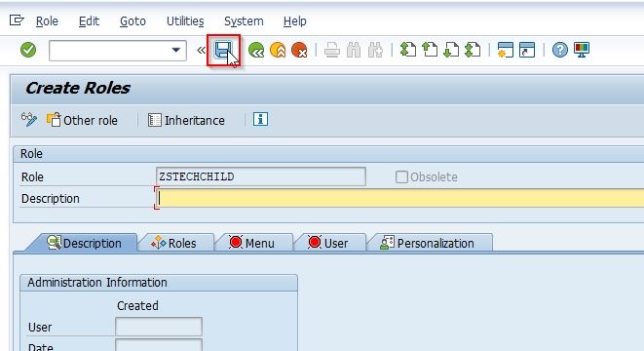Click the blue Information icon
This screenshot has width=644, height=351.
point(260,119)
